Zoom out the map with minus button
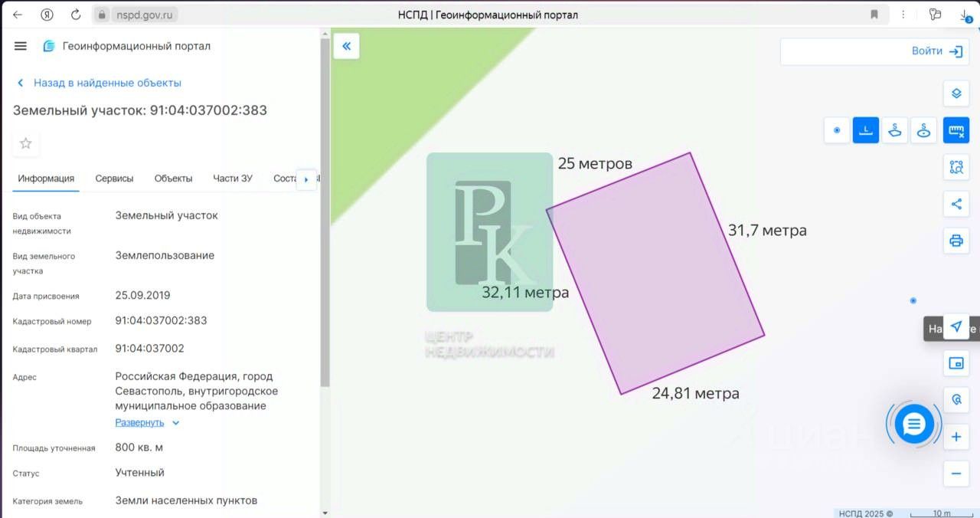980x518 pixels. coord(956,474)
